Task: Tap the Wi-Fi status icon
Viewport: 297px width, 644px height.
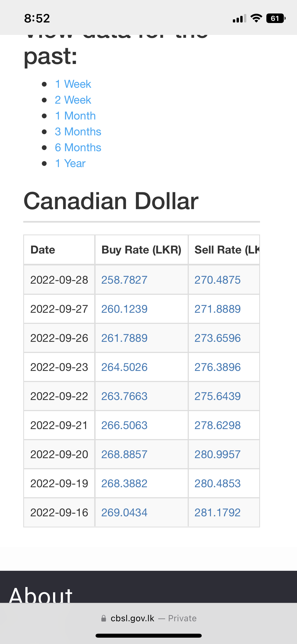Action: 256,18
